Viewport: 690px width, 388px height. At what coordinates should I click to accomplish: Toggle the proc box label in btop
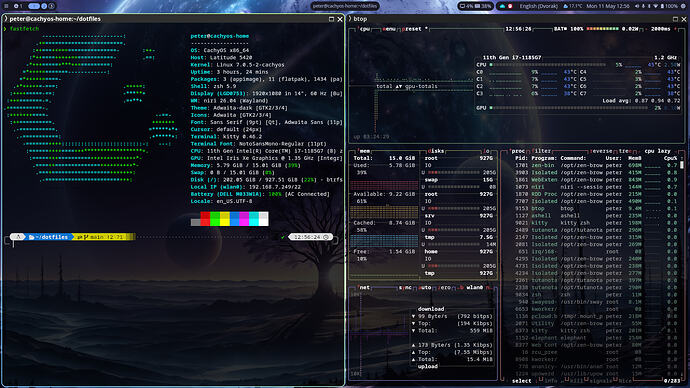(518, 151)
